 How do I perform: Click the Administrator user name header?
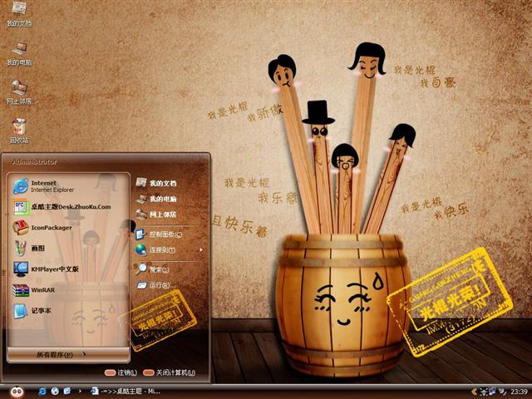(35, 162)
